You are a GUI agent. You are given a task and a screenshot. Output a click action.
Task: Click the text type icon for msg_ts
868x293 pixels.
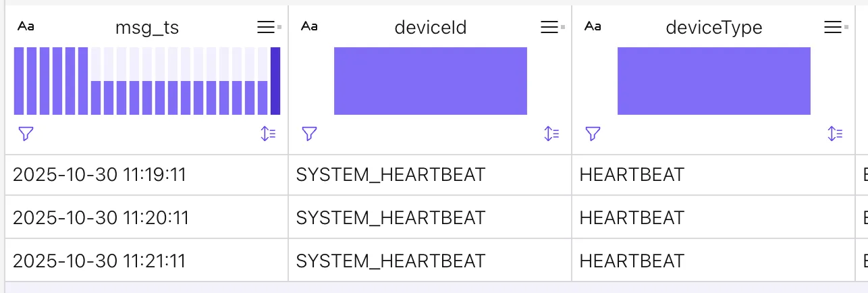26,26
